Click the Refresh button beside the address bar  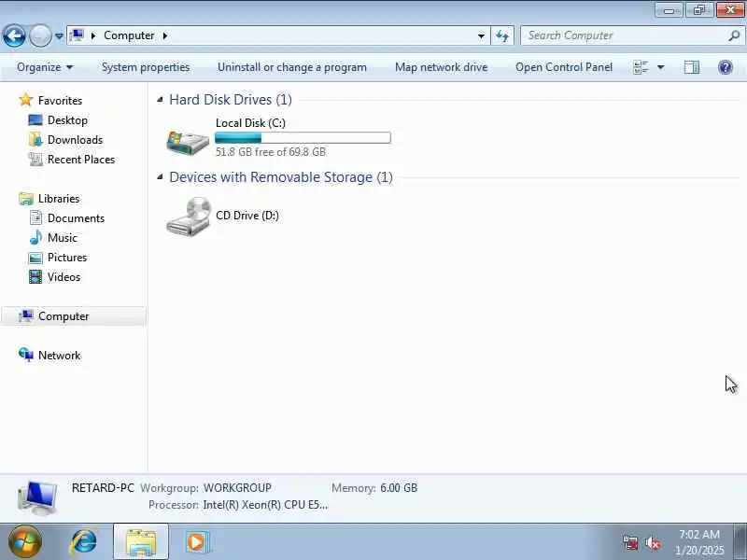click(502, 35)
